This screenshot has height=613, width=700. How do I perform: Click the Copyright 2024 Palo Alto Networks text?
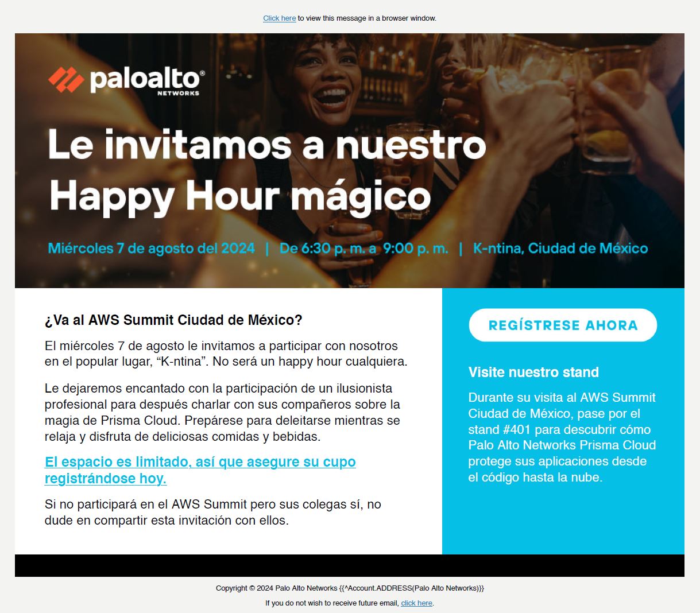click(x=350, y=588)
